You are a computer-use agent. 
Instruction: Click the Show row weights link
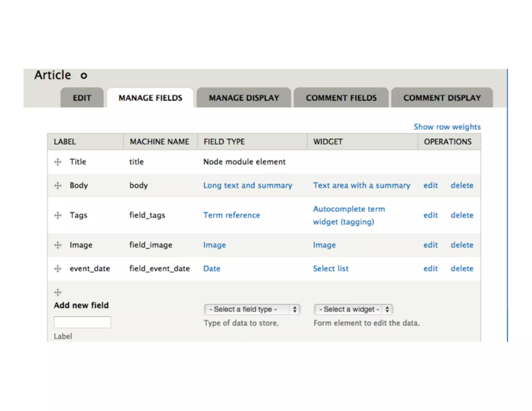tap(447, 127)
